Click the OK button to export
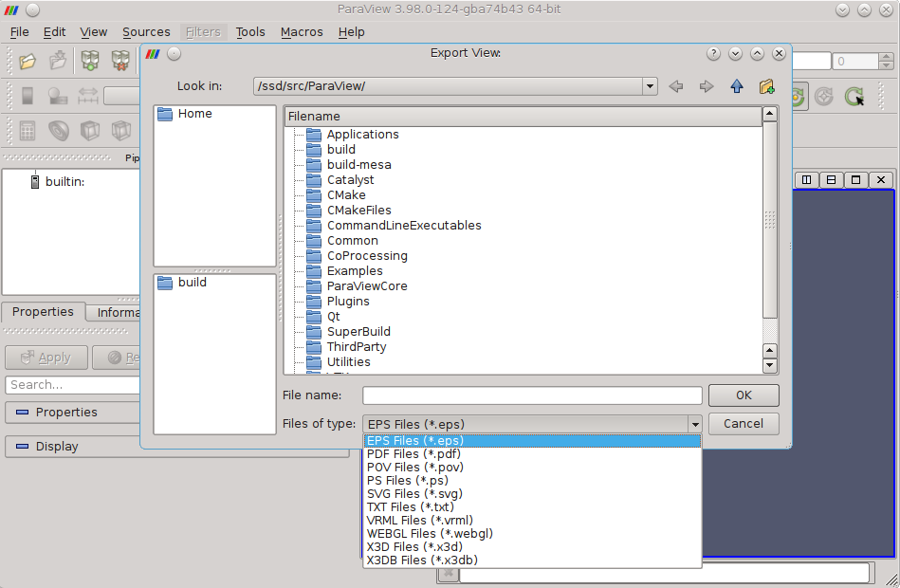This screenshot has height=588, width=900. point(744,395)
